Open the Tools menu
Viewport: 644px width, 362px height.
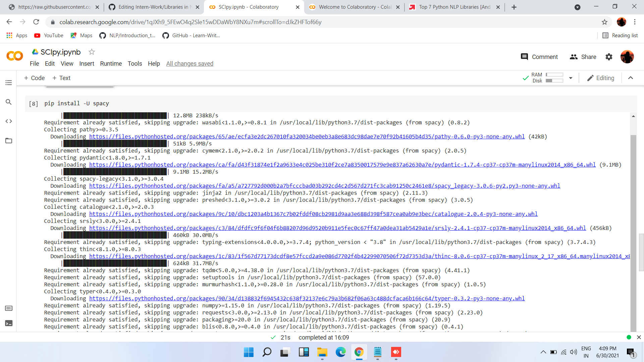pos(135,64)
